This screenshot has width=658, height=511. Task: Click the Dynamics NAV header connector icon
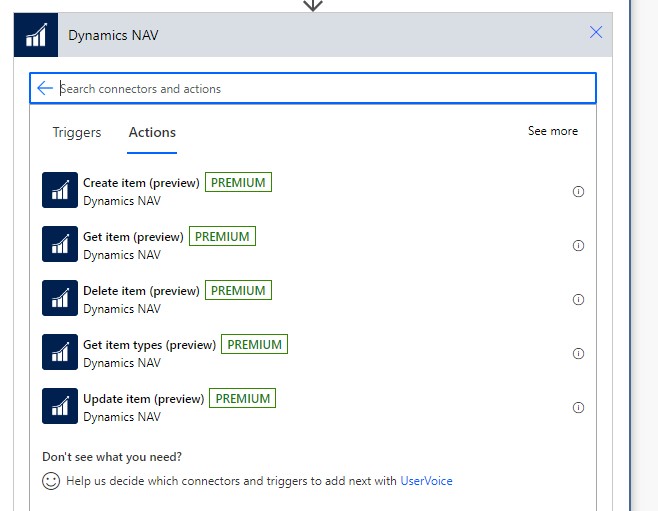point(36,35)
